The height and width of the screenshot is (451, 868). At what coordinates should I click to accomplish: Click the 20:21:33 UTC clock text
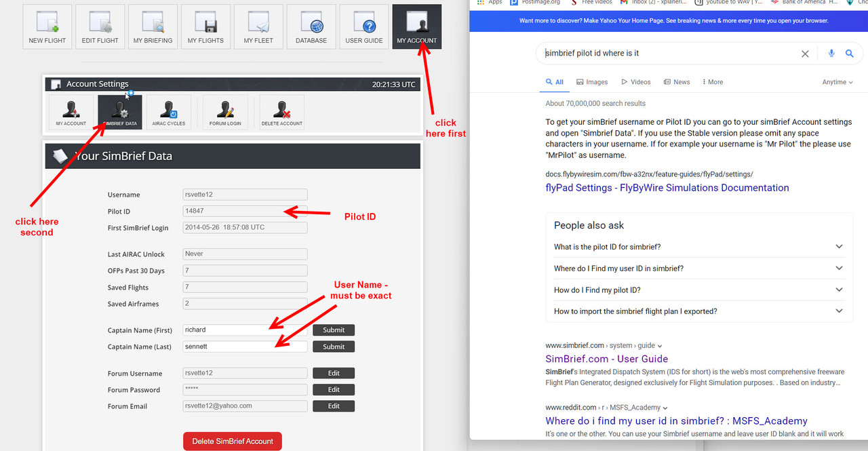pyautogui.click(x=394, y=85)
